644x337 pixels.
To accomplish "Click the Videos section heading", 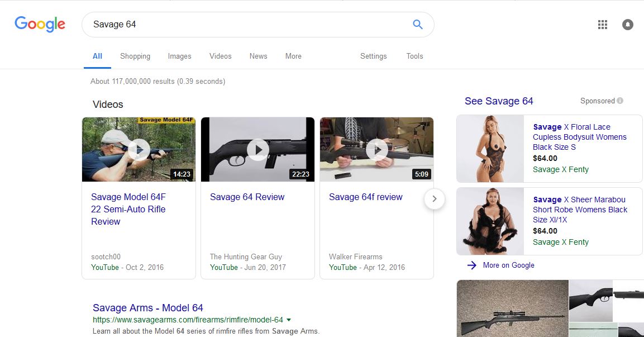I will click(x=108, y=105).
